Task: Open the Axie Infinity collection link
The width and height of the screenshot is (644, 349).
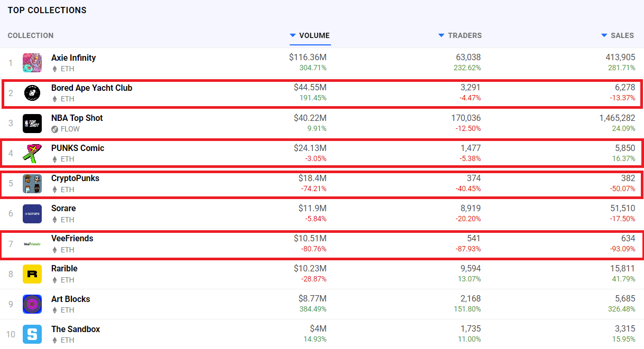Action: point(73,58)
